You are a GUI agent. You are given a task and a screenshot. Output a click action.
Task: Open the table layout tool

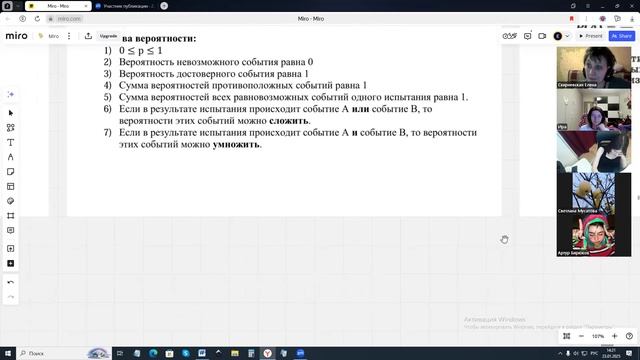[11, 187]
